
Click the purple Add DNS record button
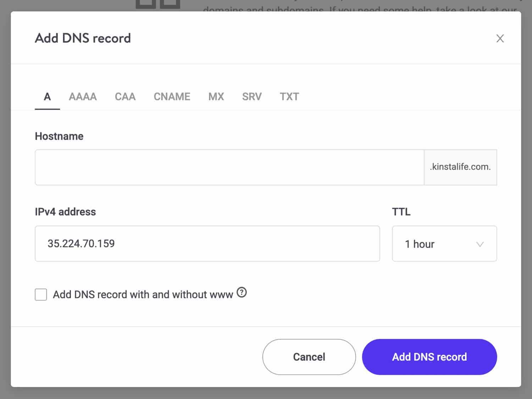point(429,357)
